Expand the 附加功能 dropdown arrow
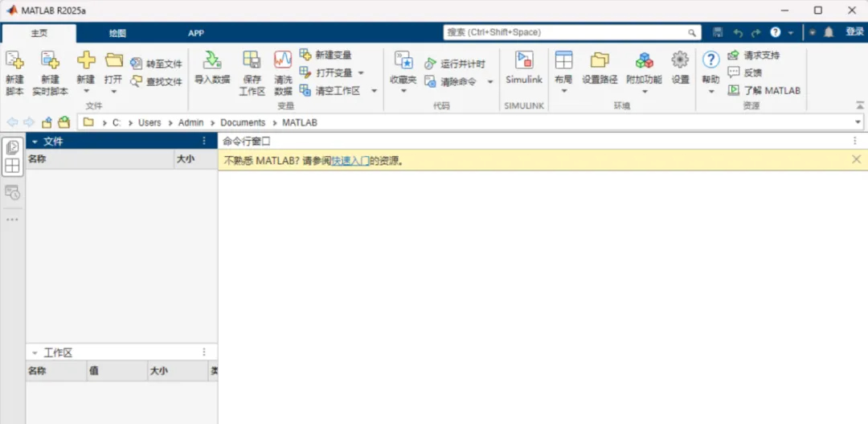This screenshot has width=868, height=424. click(x=645, y=91)
